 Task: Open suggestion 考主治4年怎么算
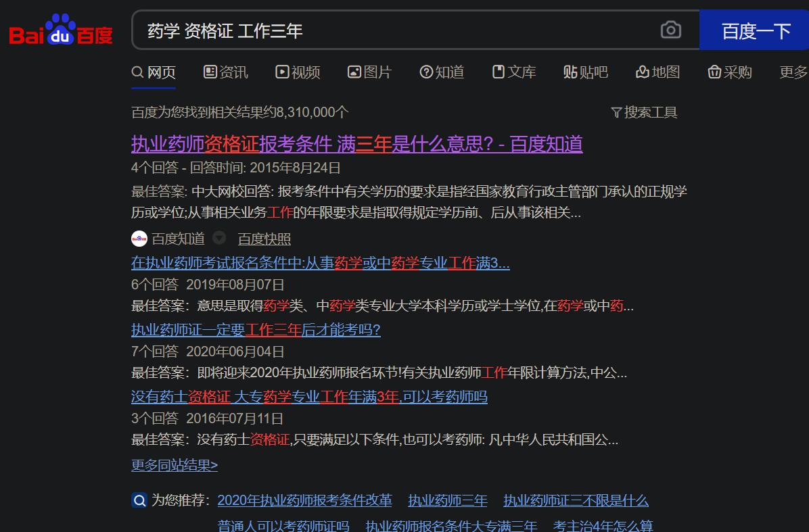click(x=603, y=526)
